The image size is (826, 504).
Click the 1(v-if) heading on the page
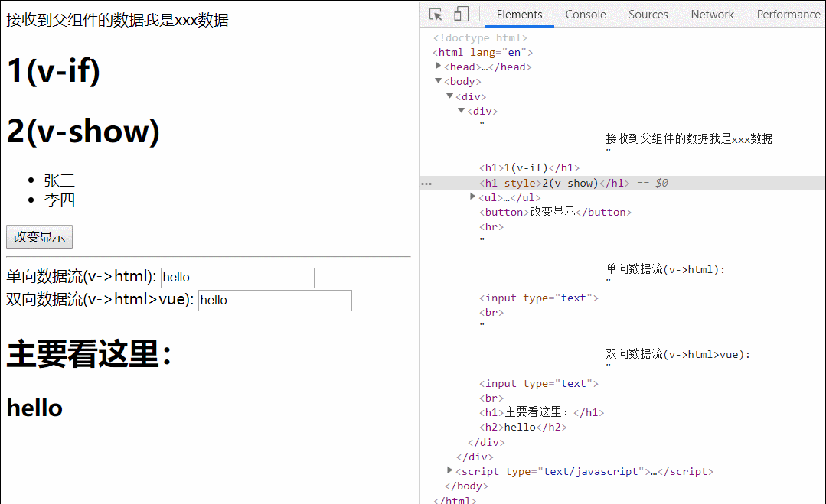[54, 70]
